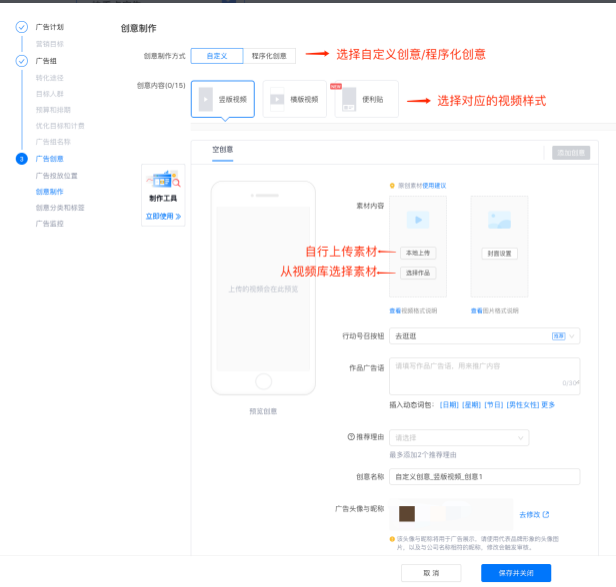Viewport: 616px width, 587px height.
Task: Go to 广告组名称 in sidebar
Action: coord(53,142)
